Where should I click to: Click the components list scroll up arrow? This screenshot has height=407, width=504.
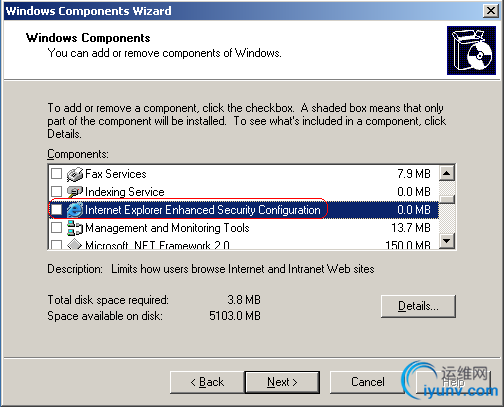[x=447, y=173]
